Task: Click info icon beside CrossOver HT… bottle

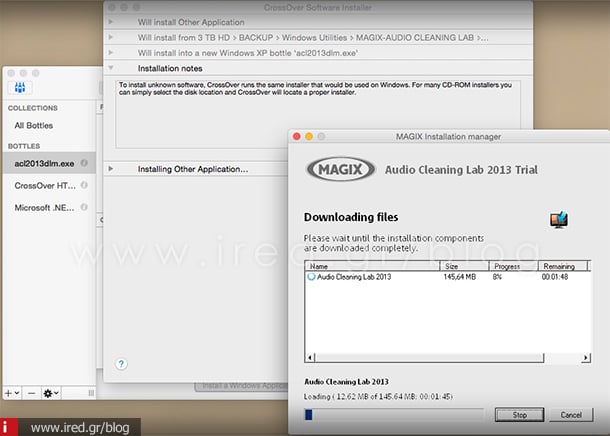Action: [x=84, y=185]
